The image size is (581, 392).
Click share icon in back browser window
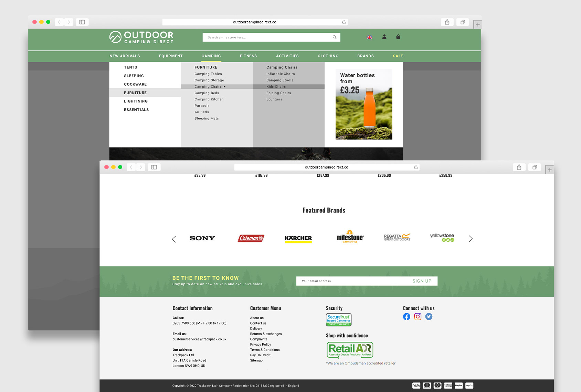click(x=447, y=22)
